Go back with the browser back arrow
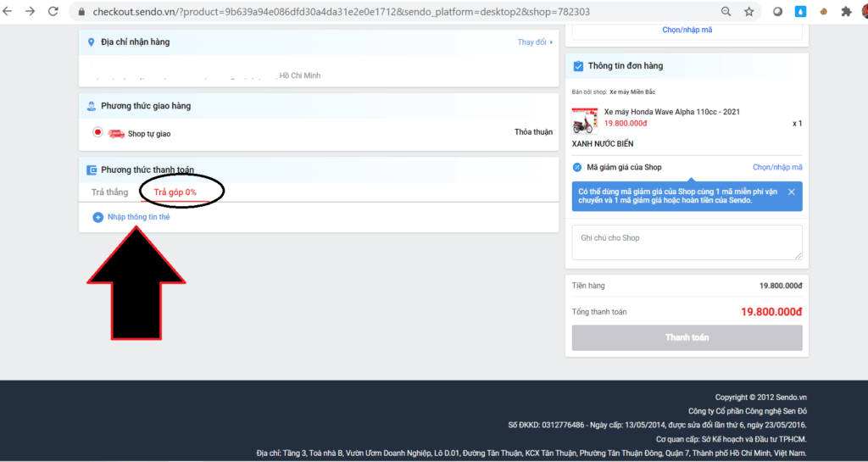Screen dimensions: 868x462 click(x=7, y=11)
